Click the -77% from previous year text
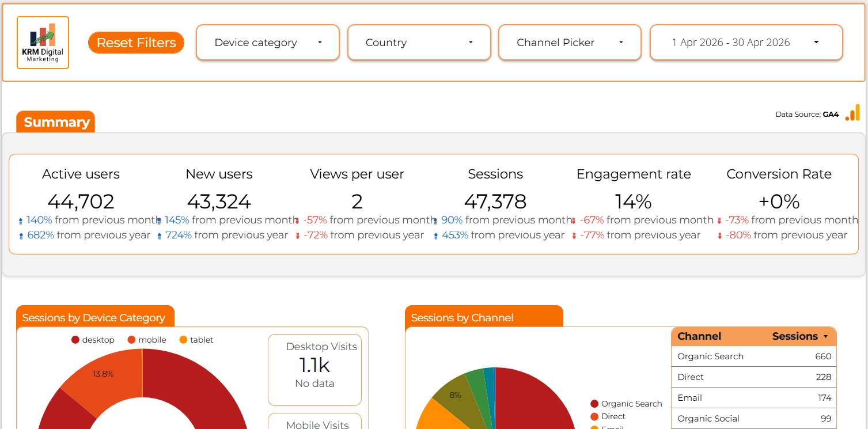 pyautogui.click(x=640, y=235)
